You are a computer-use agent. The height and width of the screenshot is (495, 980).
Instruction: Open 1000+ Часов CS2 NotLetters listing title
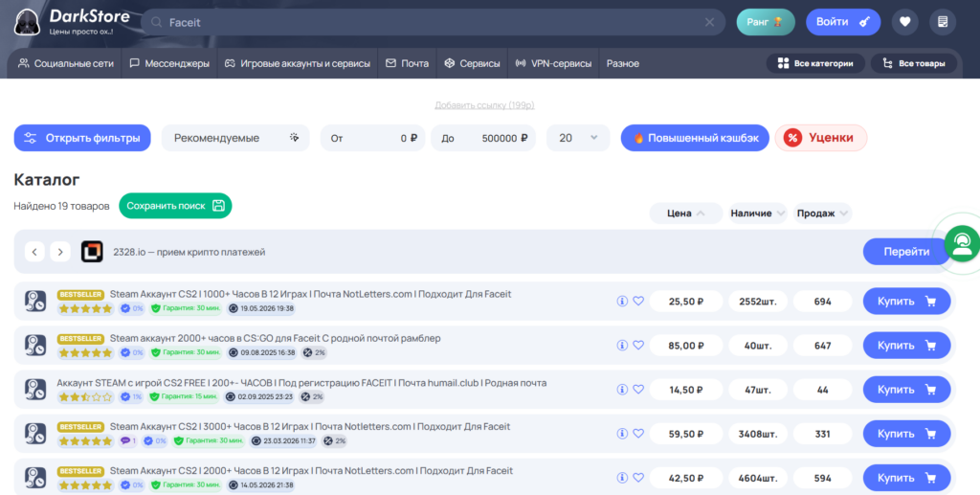click(x=311, y=294)
